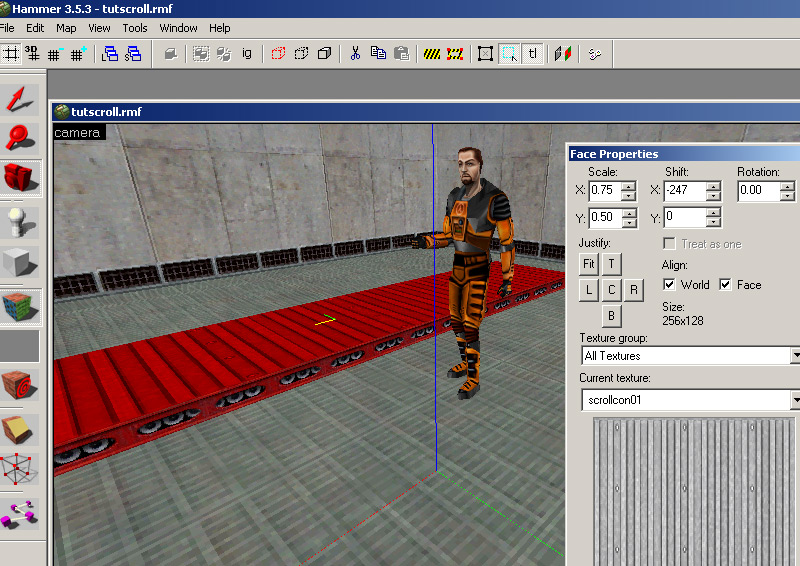The height and width of the screenshot is (566, 800).
Task: Click the smaller grid (minus) icon
Action: pyautogui.click(x=55, y=54)
